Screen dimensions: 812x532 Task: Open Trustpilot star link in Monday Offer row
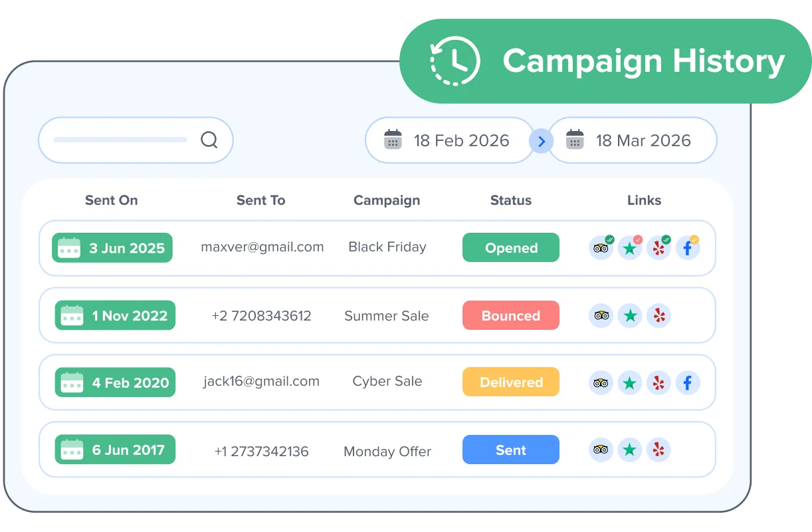(x=630, y=450)
